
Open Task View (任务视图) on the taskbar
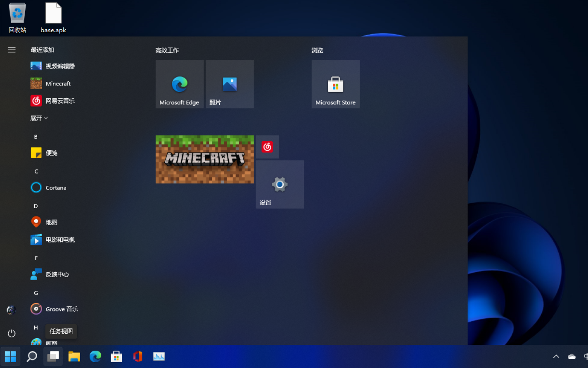[53, 356]
